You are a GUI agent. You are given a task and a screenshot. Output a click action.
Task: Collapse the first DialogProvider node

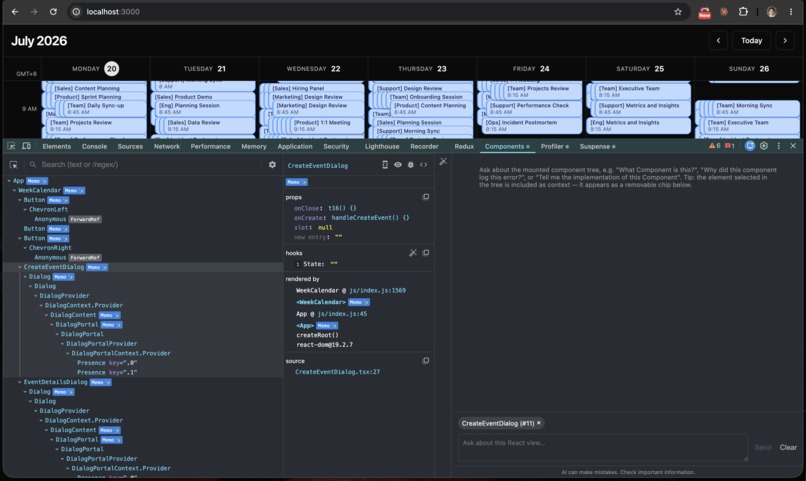pyautogui.click(x=36, y=296)
